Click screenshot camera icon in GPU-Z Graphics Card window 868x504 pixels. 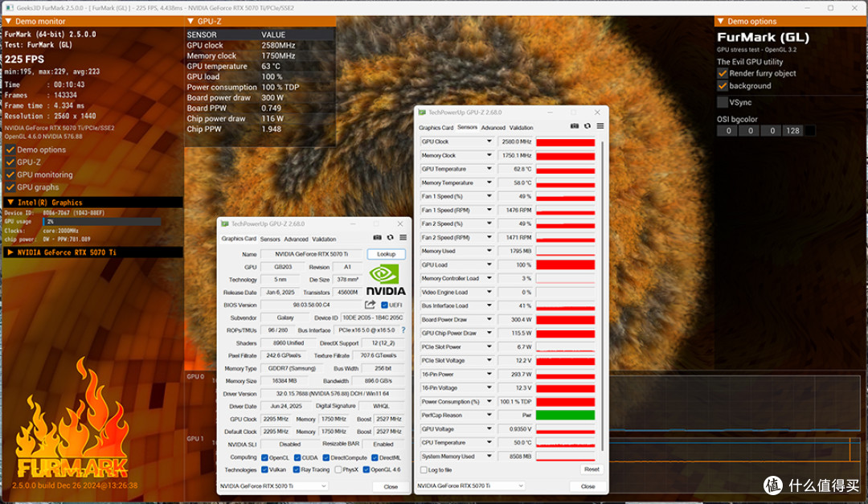tap(377, 238)
